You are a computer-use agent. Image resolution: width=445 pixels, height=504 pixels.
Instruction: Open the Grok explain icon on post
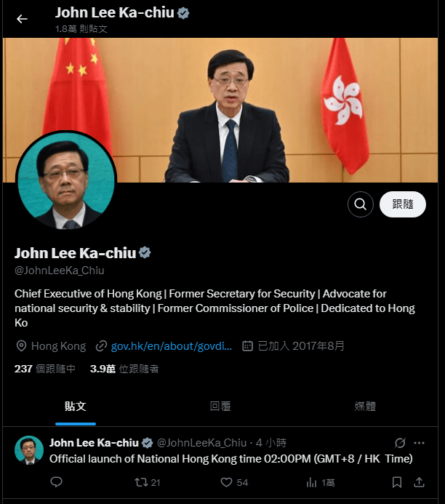coord(400,443)
